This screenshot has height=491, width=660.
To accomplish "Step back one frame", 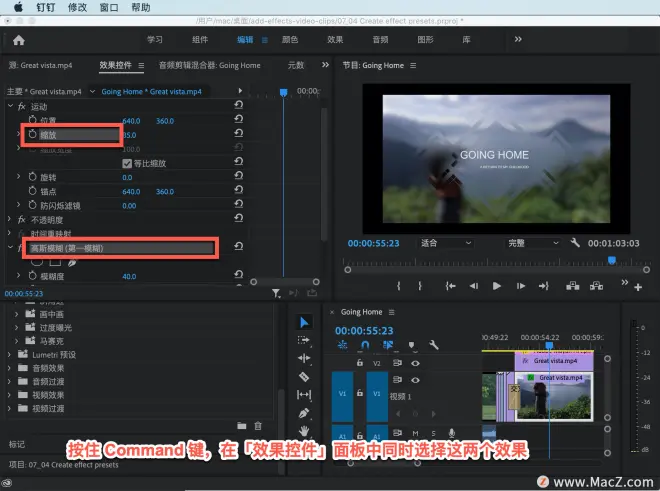I will pos(474,286).
